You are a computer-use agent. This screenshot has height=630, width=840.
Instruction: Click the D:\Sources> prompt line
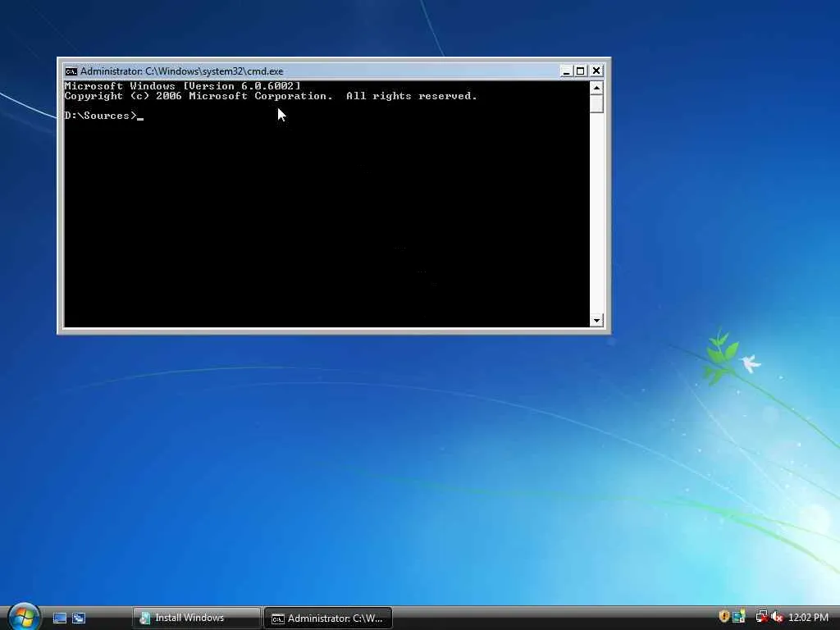104,116
